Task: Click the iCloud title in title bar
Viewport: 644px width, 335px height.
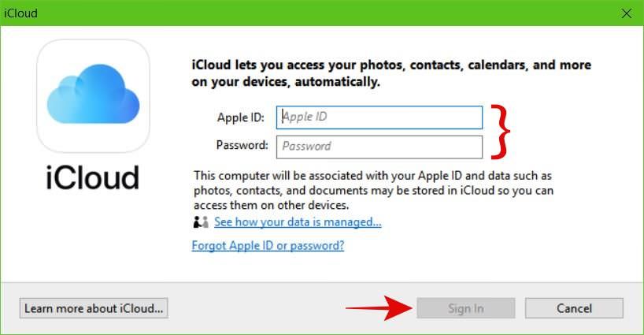Action: 20,13
